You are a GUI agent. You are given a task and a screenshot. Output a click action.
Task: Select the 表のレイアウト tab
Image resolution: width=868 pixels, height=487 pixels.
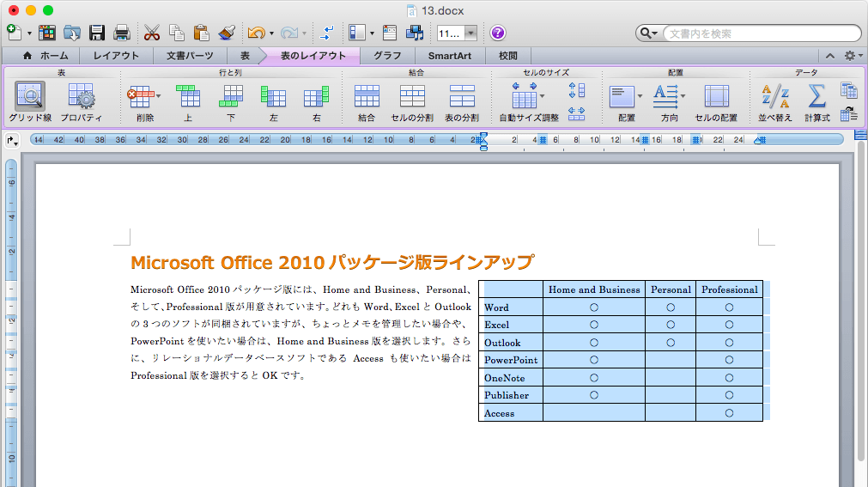[313, 56]
